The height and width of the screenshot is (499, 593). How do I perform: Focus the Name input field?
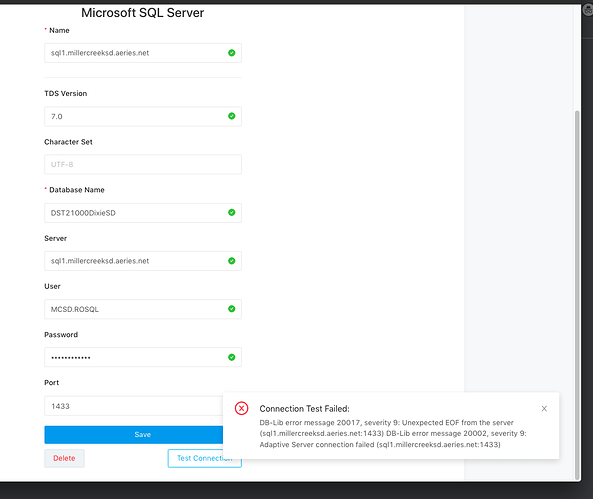[143, 53]
